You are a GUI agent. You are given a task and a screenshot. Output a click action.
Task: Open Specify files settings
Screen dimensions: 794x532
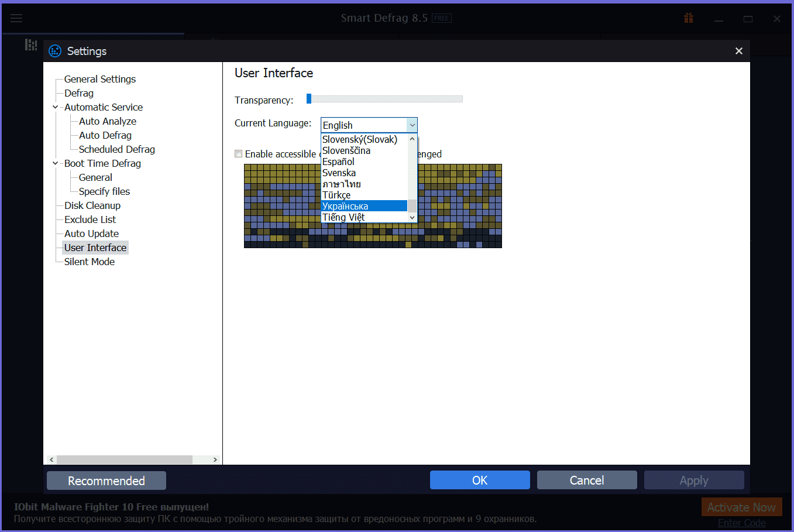(x=104, y=191)
